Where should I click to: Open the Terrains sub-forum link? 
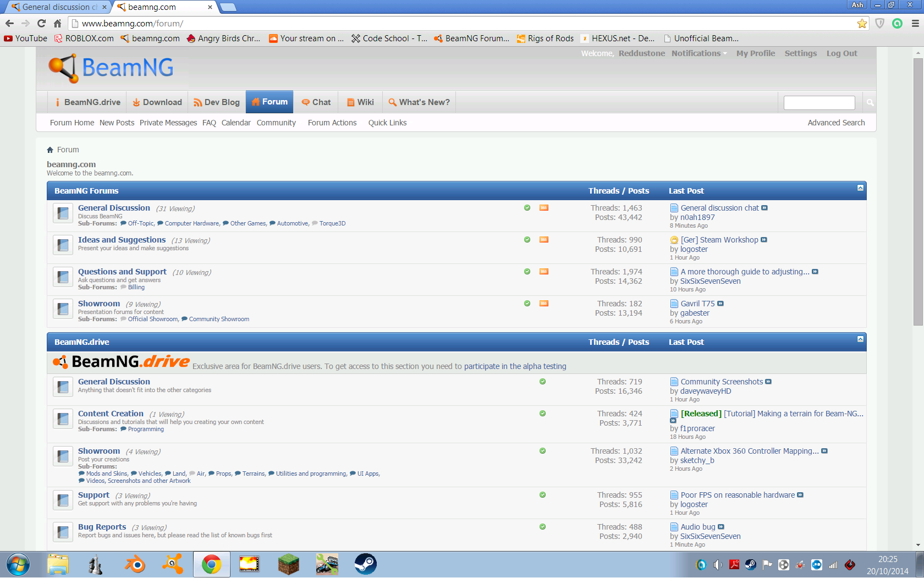pos(254,474)
